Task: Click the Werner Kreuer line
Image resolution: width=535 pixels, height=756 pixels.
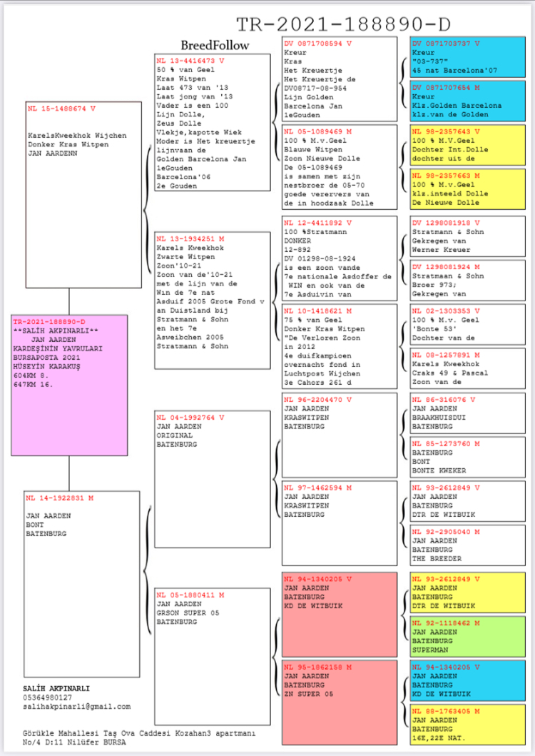Action: click(441, 250)
